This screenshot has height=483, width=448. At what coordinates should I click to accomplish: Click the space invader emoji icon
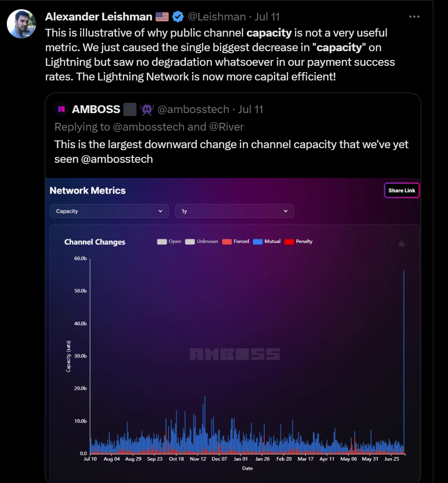click(x=146, y=109)
